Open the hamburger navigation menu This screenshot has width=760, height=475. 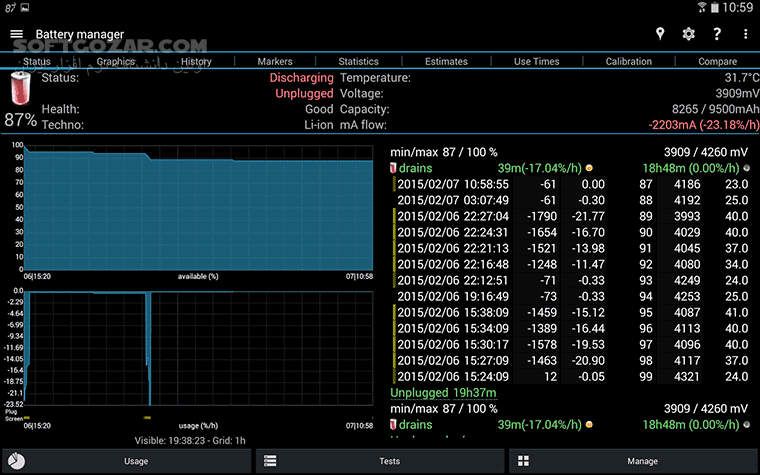[16, 34]
